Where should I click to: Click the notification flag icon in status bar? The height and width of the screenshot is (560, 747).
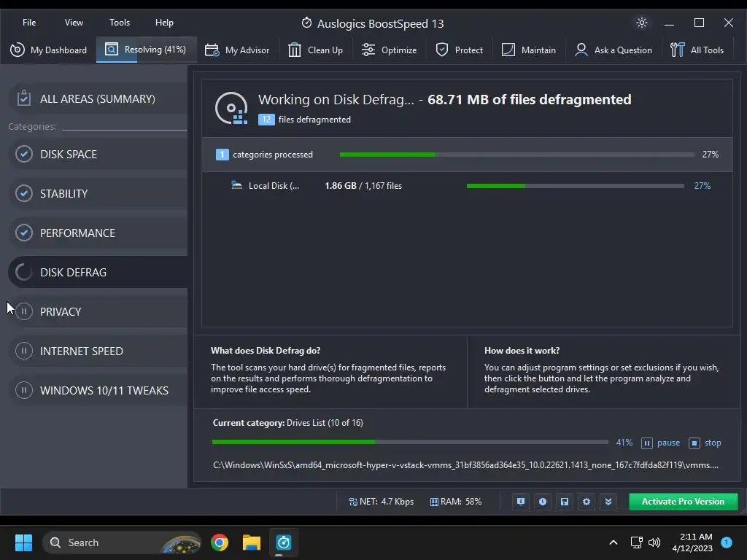click(521, 502)
